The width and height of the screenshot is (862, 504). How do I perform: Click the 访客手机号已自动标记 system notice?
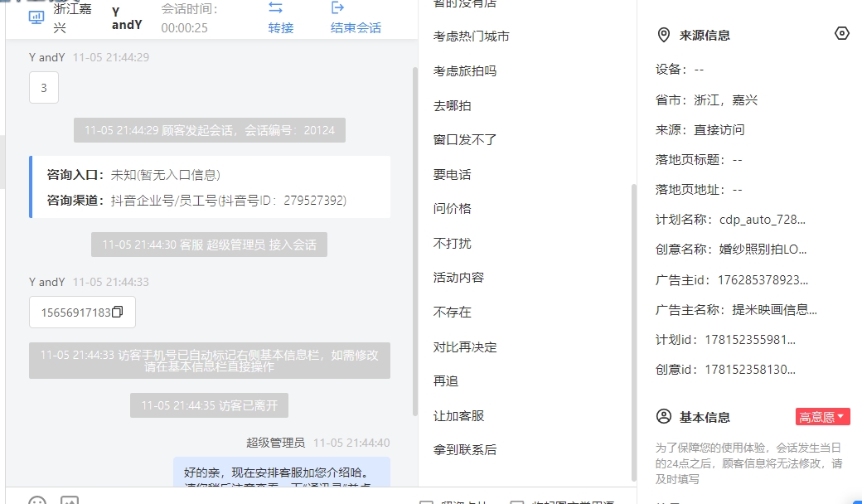pos(210,361)
